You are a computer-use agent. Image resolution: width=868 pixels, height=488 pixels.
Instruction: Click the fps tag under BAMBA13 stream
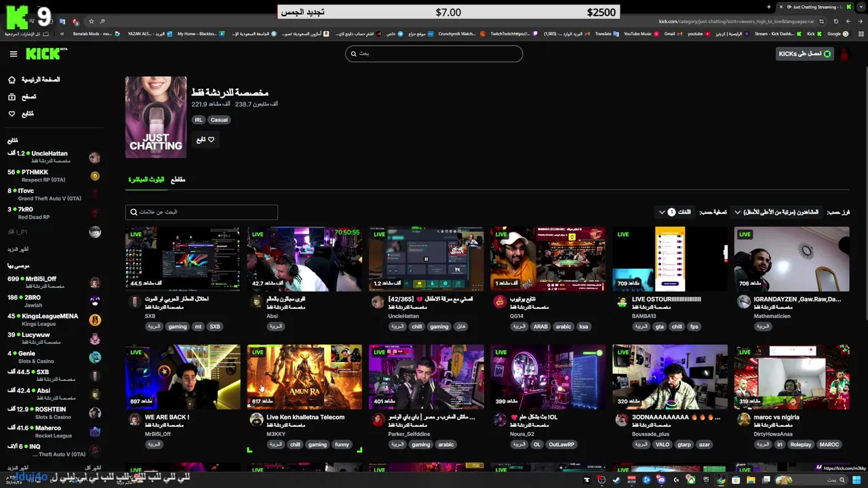[x=694, y=327]
